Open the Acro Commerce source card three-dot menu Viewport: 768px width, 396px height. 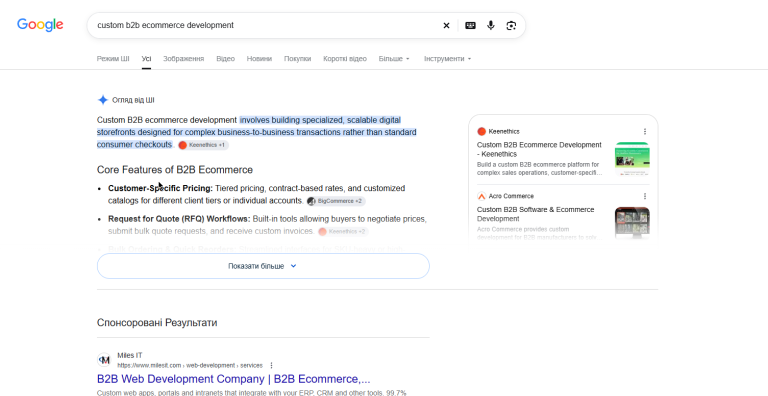(645, 196)
